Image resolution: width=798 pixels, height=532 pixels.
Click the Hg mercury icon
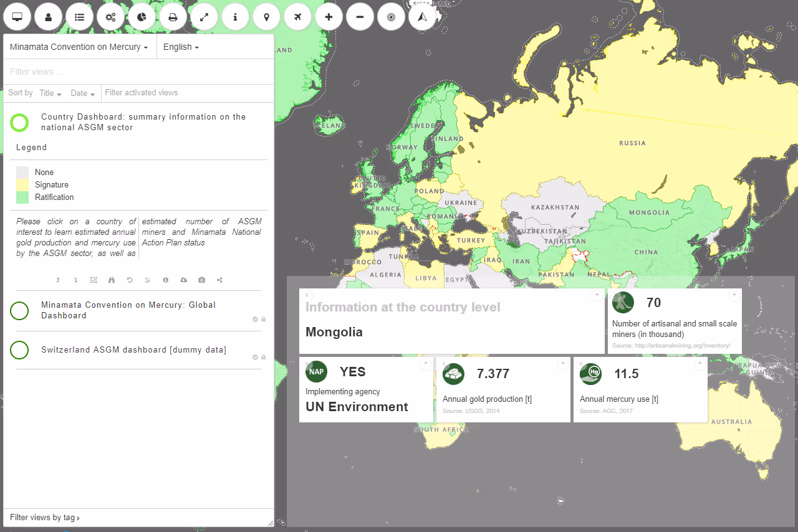pos(590,374)
